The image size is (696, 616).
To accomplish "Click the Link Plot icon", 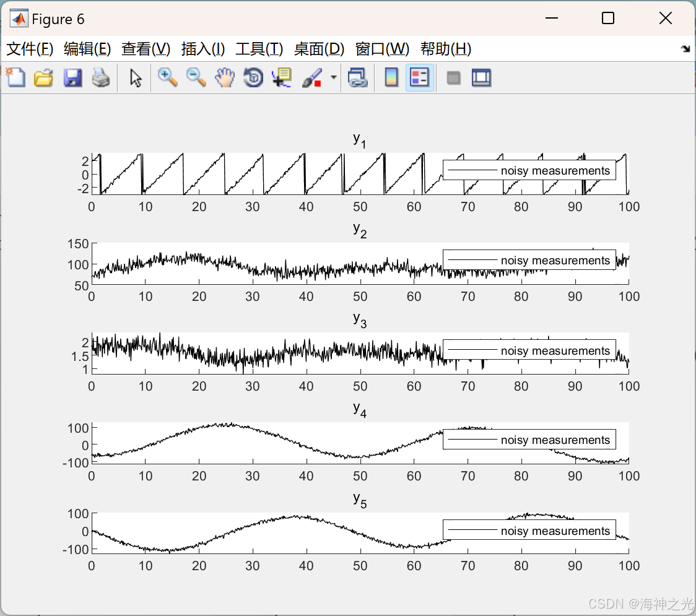I will tap(358, 77).
